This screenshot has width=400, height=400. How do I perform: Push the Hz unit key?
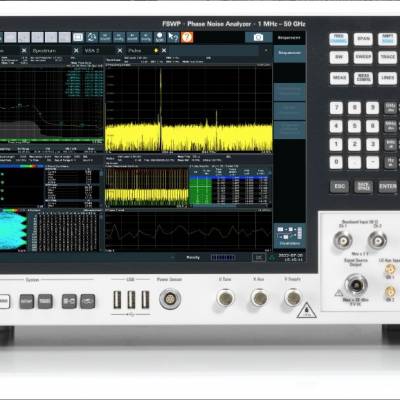tap(390, 162)
